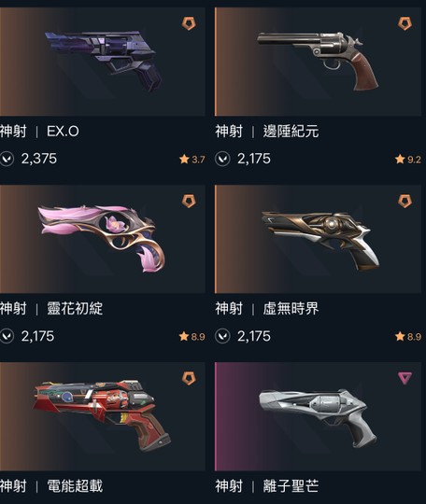This screenshot has height=504, width=426.
Task: Click the orange tier badge on EX.O card
Action: [x=189, y=23]
